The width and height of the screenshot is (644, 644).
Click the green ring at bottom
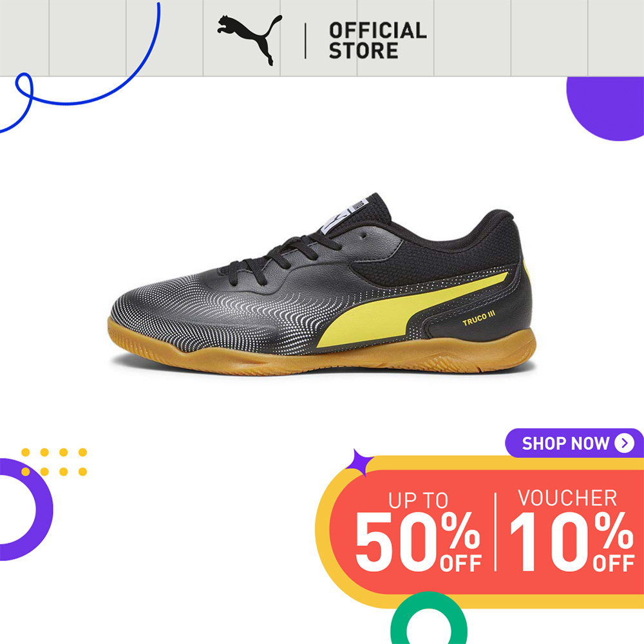point(428,618)
